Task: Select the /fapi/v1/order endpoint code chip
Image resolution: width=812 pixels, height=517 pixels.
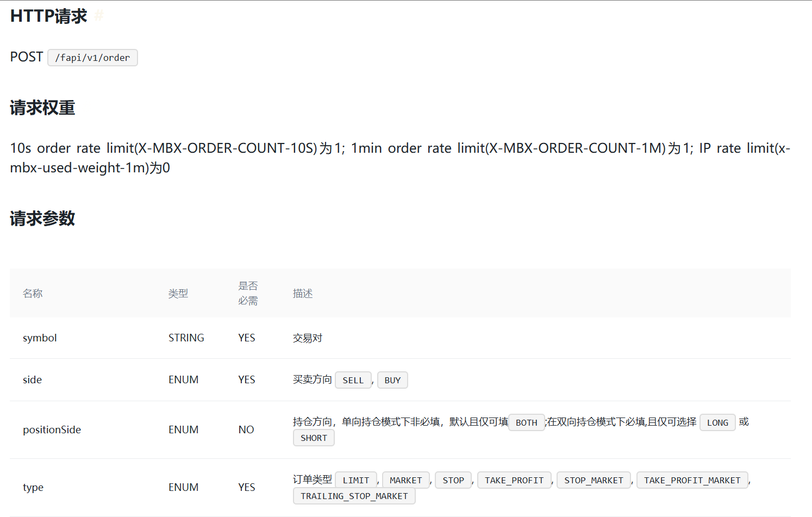Action: pos(92,57)
